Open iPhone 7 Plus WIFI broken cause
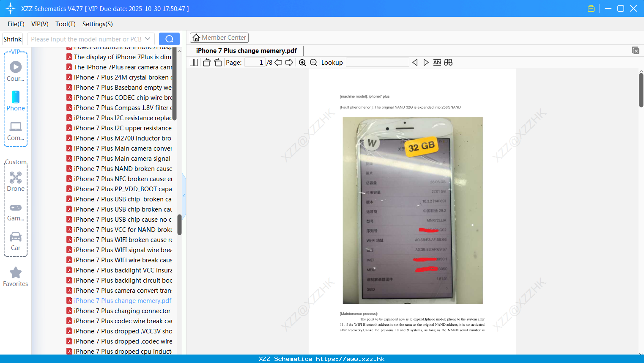 [119, 240]
